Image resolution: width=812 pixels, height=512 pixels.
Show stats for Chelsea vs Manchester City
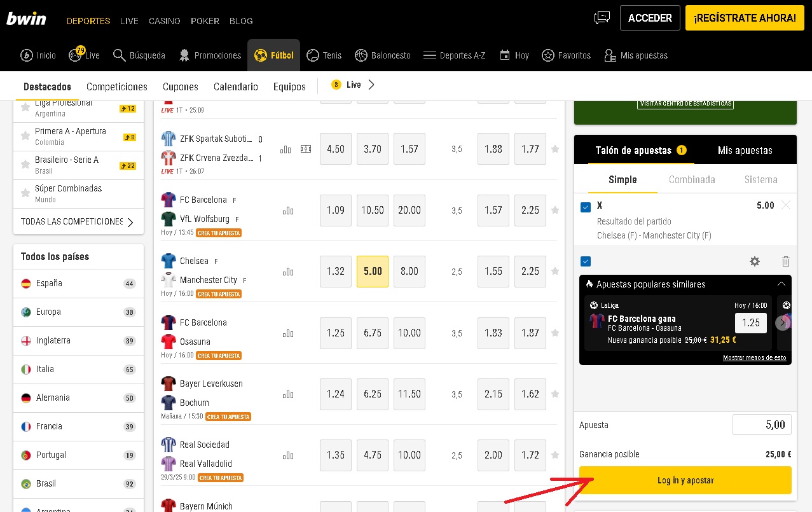(287, 272)
